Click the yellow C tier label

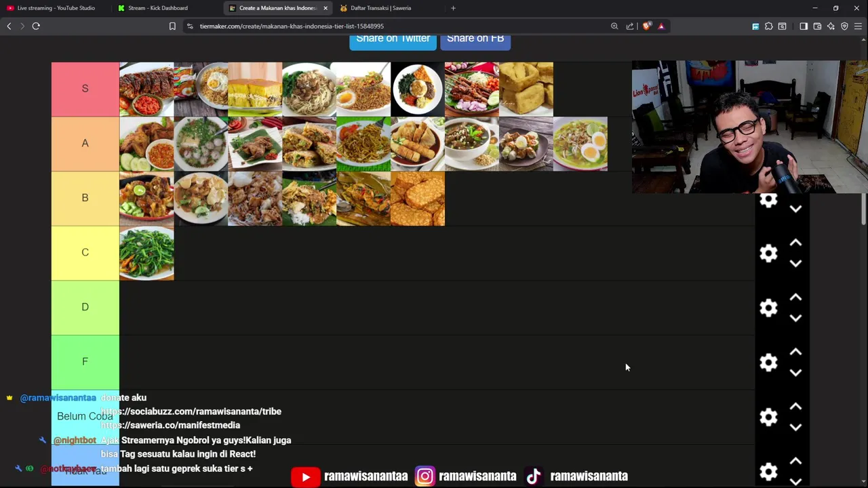point(85,253)
